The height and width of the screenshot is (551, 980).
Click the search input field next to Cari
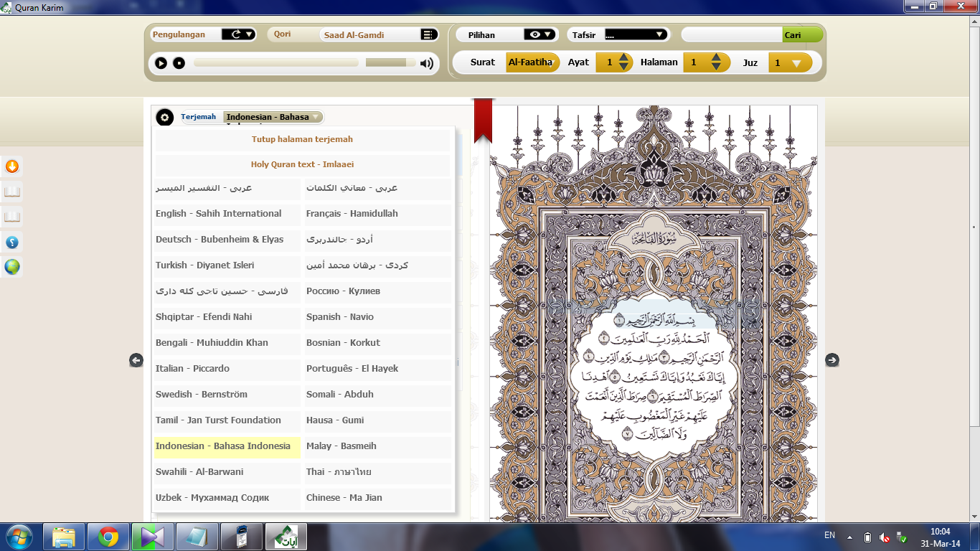[x=732, y=34]
